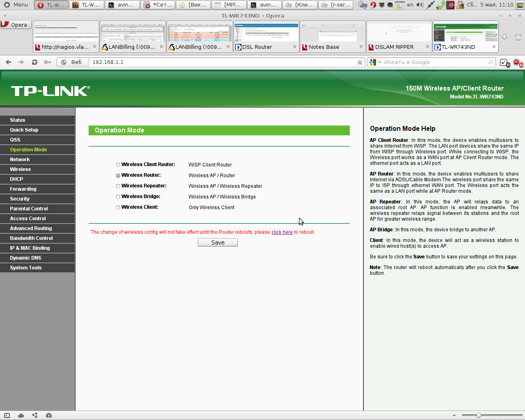Open the Forwarding sidebar section
The height and width of the screenshot is (420, 525).
pos(37,189)
